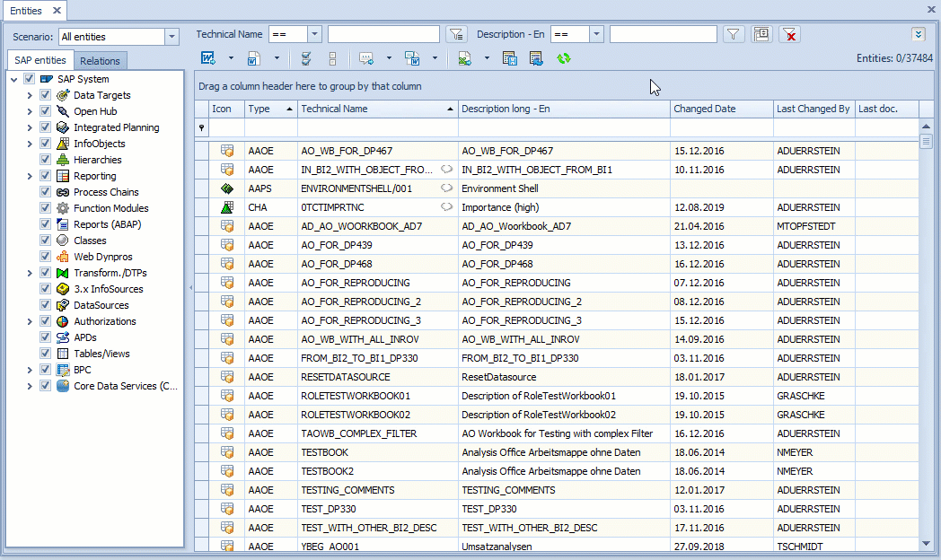The image size is (941, 560).
Task: Uncheck the Function Modules checkbox
Action: click(x=46, y=208)
